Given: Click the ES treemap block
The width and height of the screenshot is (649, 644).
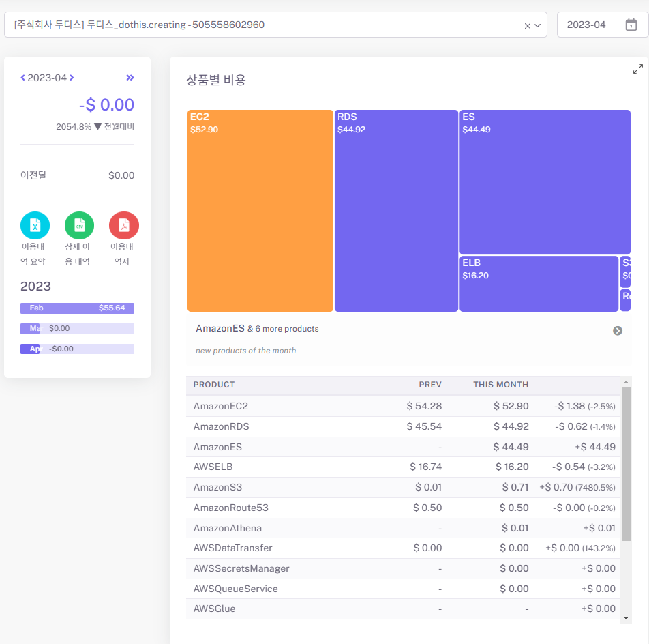Looking at the screenshot, I should click(x=545, y=182).
